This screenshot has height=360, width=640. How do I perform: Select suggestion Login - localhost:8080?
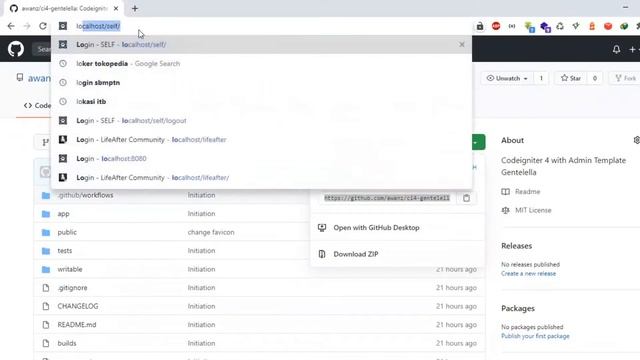pos(261,158)
